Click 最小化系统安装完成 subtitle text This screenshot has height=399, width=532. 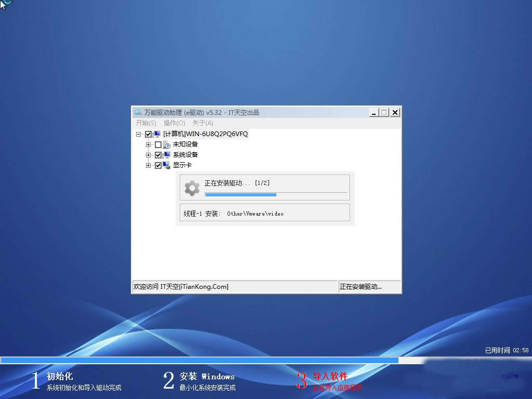coord(207,388)
